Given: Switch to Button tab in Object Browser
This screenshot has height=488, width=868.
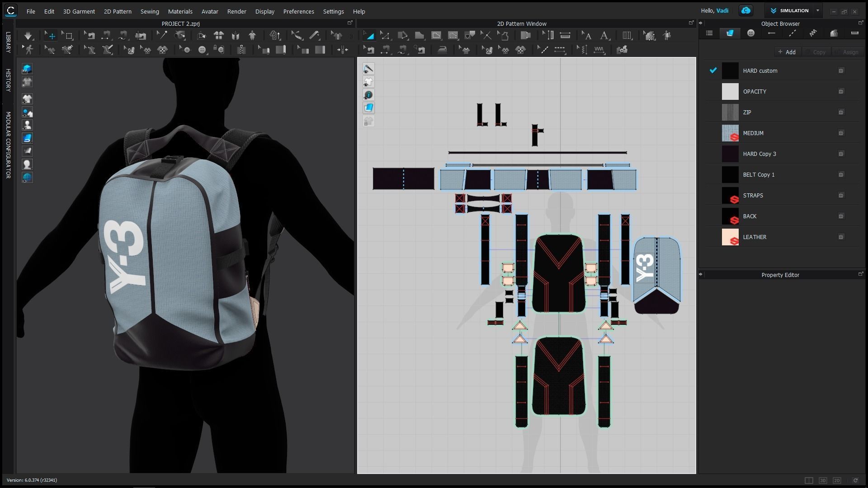Looking at the screenshot, I should click(751, 33).
